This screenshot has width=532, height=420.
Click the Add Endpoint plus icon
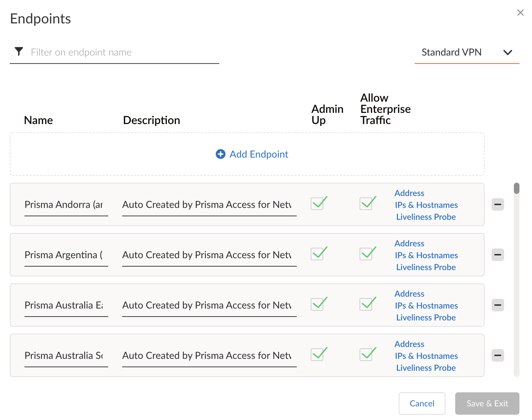click(x=221, y=154)
